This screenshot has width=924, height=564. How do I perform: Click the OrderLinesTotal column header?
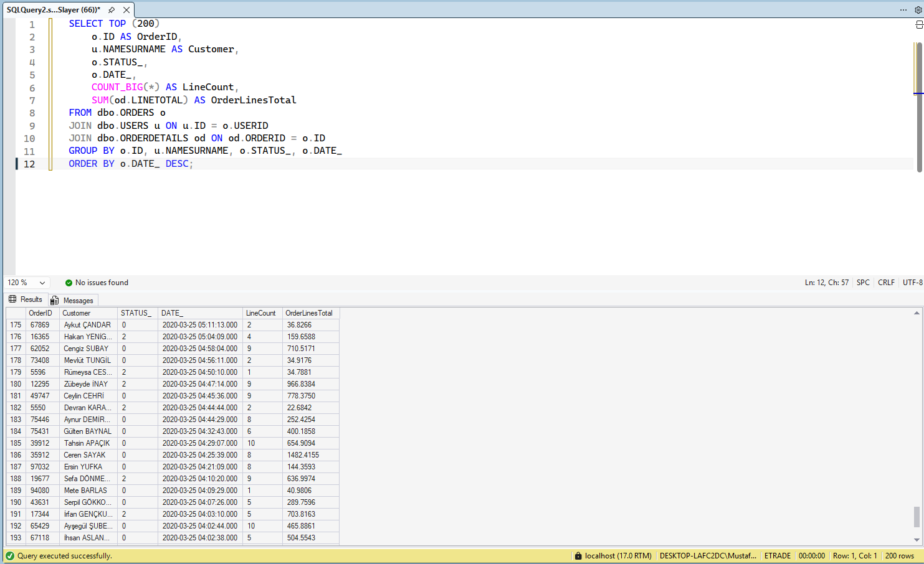[311, 313]
